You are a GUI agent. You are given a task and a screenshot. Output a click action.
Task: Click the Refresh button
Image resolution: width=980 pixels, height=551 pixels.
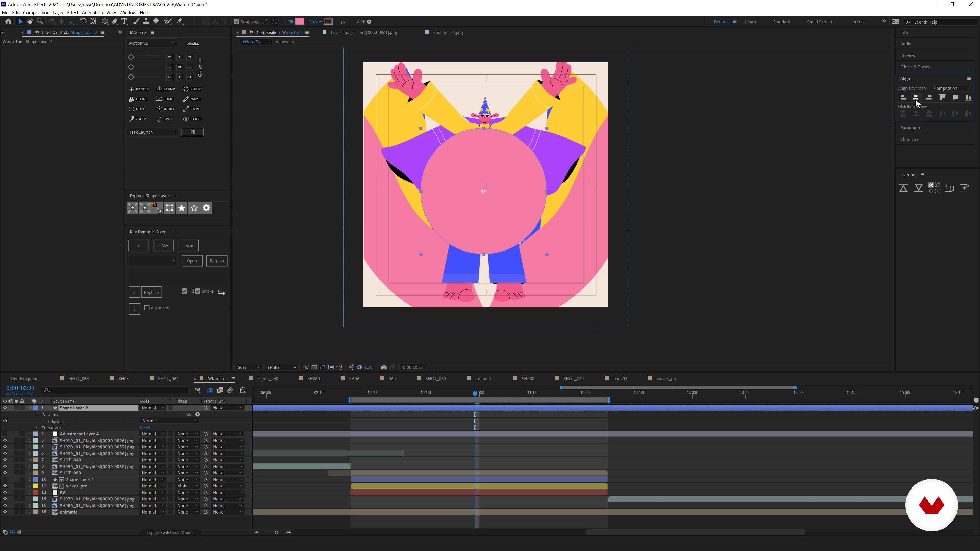click(216, 261)
